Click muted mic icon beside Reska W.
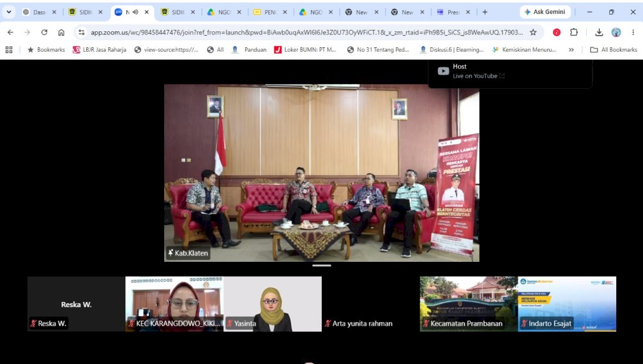The image size is (643, 364). (33, 323)
